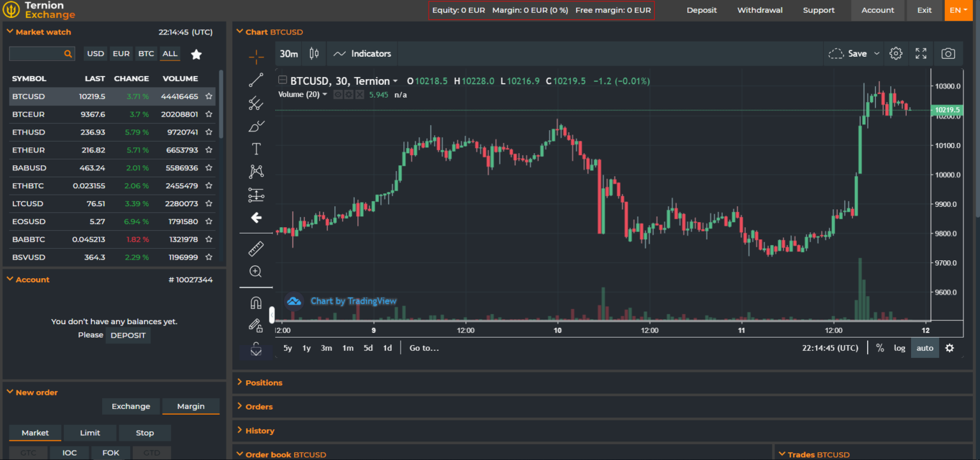Select the trend line drawing tool
980x460 pixels.
(256, 80)
